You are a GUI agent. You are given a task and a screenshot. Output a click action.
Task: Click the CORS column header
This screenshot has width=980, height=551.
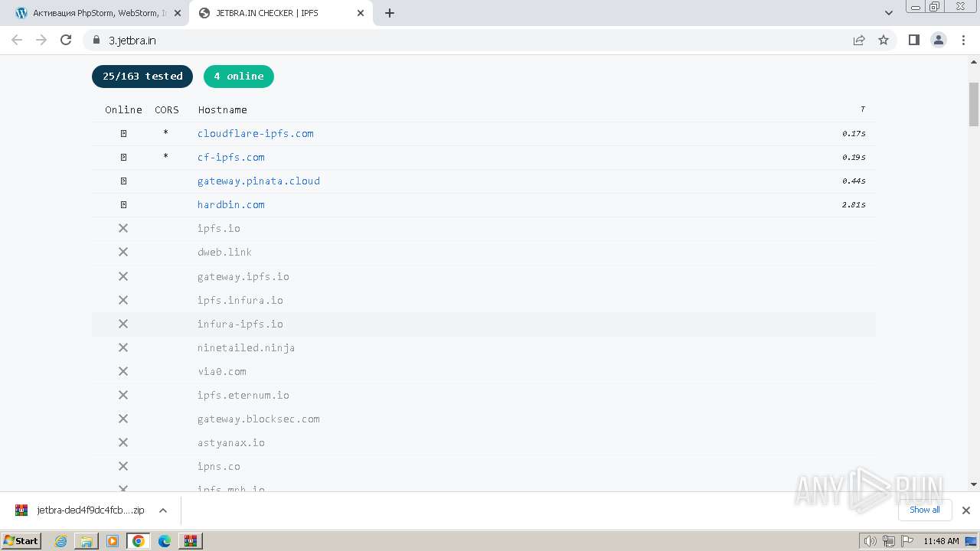click(x=167, y=109)
